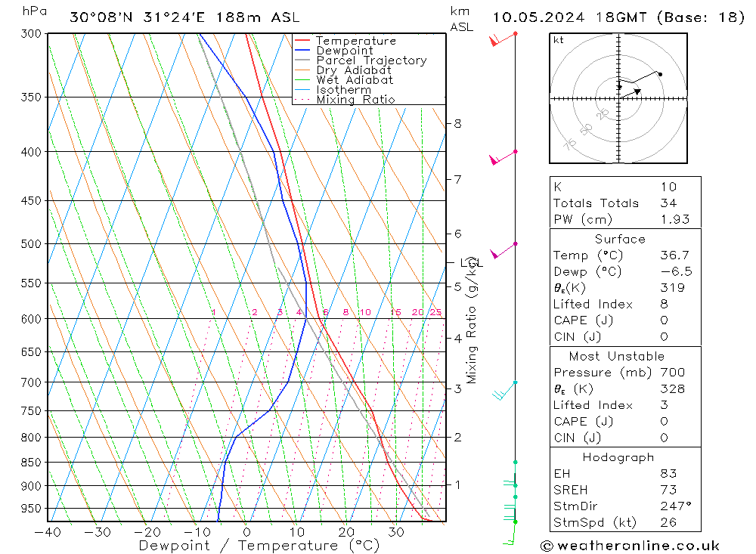Click the wind barb at 400 hPa
The image size is (756, 554).
(x=503, y=157)
